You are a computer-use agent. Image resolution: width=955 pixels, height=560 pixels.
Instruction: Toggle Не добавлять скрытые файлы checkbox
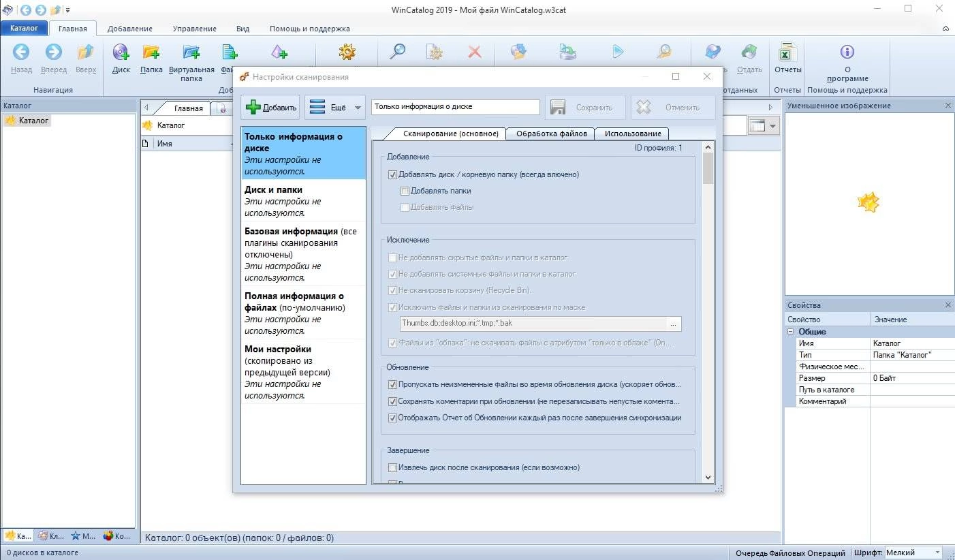pyautogui.click(x=392, y=258)
